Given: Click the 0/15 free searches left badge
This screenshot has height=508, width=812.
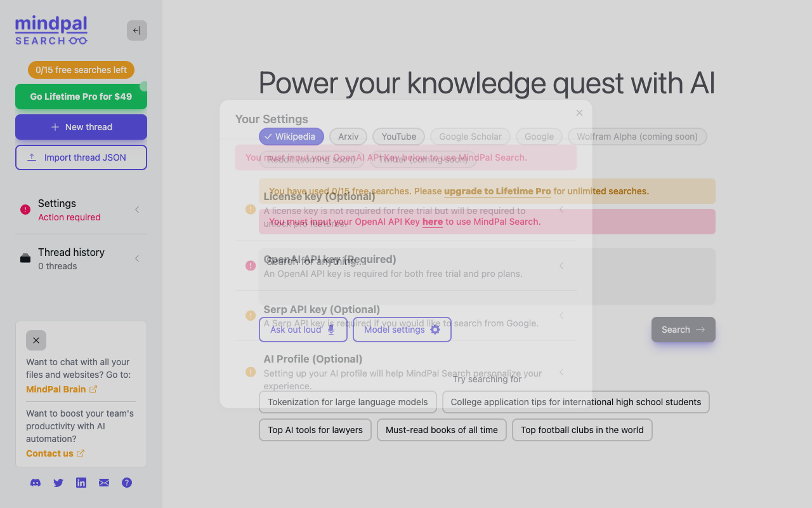Looking at the screenshot, I should point(81,70).
